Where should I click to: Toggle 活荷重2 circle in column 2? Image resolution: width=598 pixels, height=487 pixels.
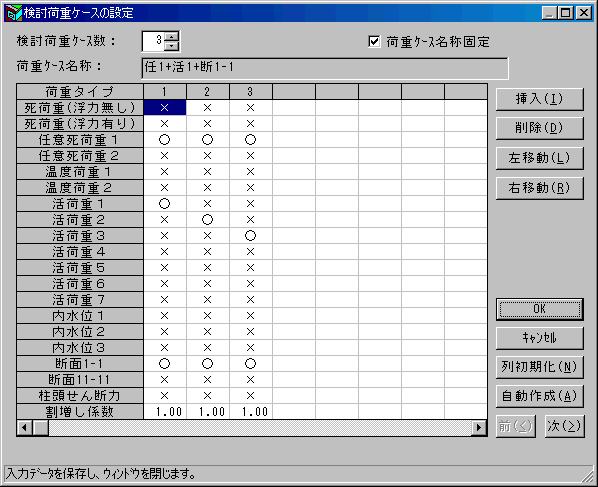207,220
